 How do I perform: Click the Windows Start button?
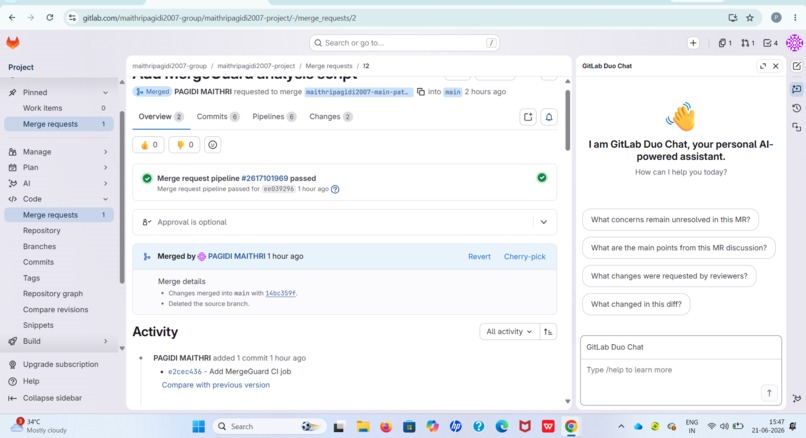(198, 426)
